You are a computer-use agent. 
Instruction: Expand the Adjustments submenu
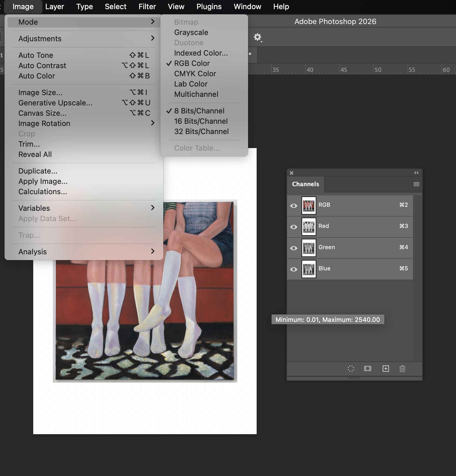84,39
